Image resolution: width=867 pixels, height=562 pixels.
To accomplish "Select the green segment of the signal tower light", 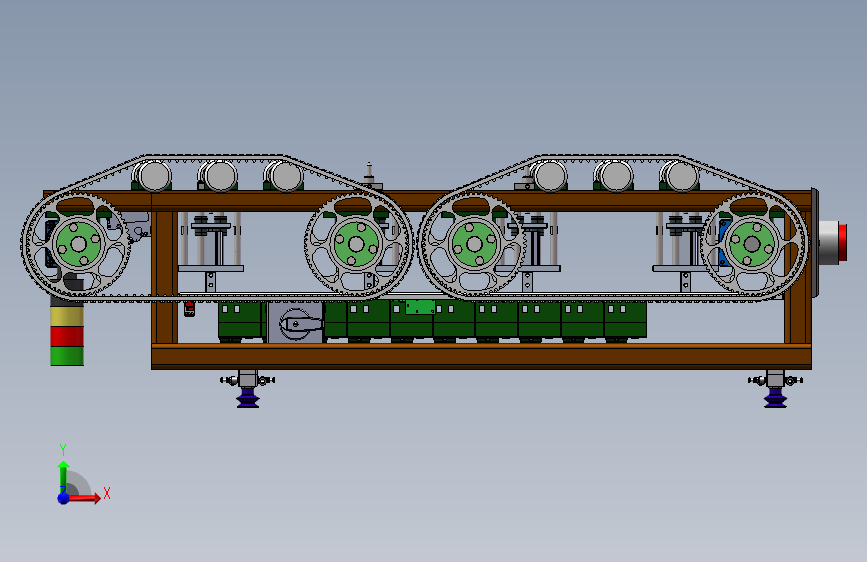I will [x=67, y=356].
